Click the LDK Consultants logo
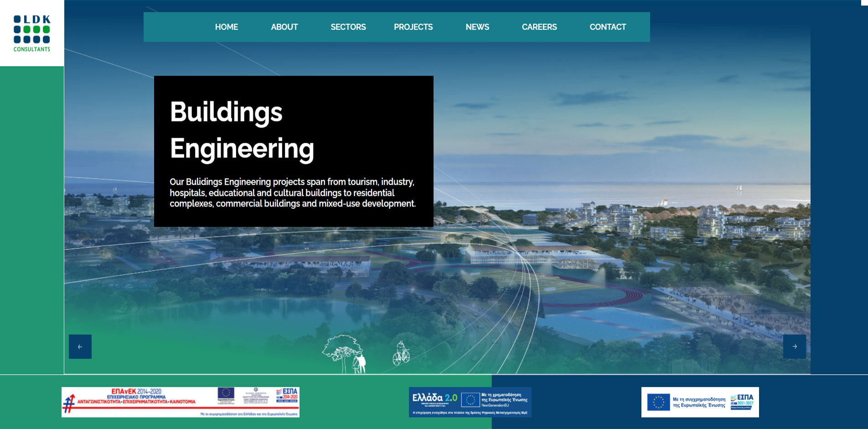 coord(32,33)
